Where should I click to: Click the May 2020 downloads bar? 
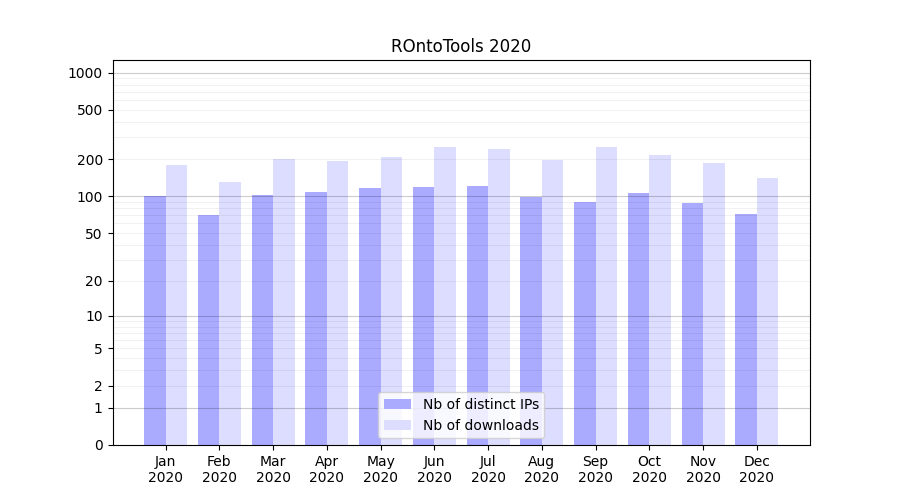pyautogui.click(x=392, y=300)
